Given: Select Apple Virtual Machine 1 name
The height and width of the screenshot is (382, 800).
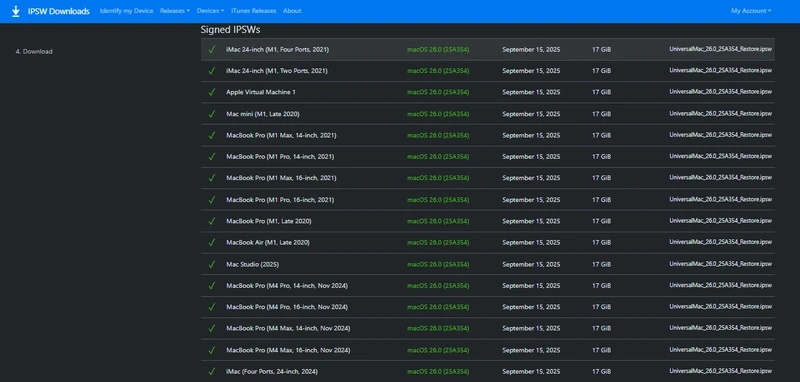Looking at the screenshot, I should pyautogui.click(x=261, y=92).
